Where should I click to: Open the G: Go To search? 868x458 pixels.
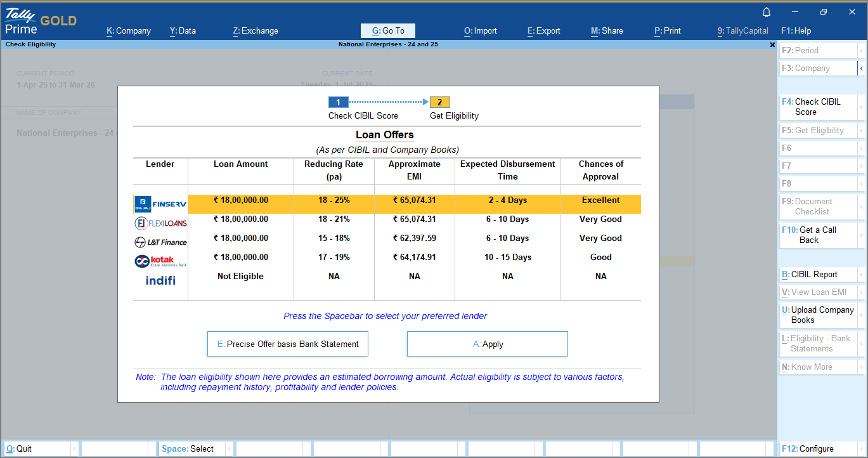388,30
